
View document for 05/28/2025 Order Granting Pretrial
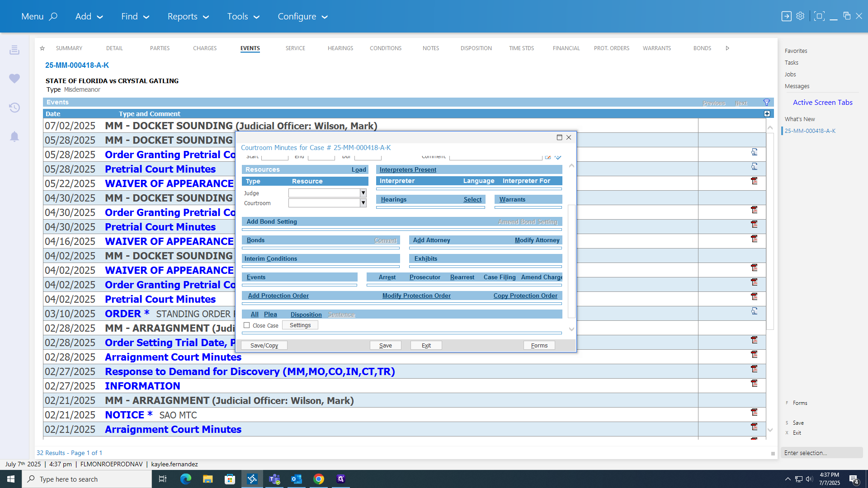(754, 152)
